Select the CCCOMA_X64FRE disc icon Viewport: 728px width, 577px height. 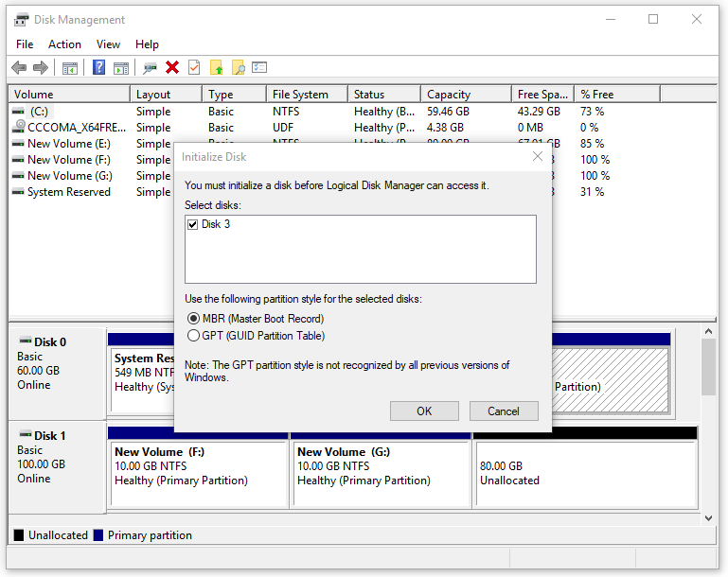tap(19, 126)
